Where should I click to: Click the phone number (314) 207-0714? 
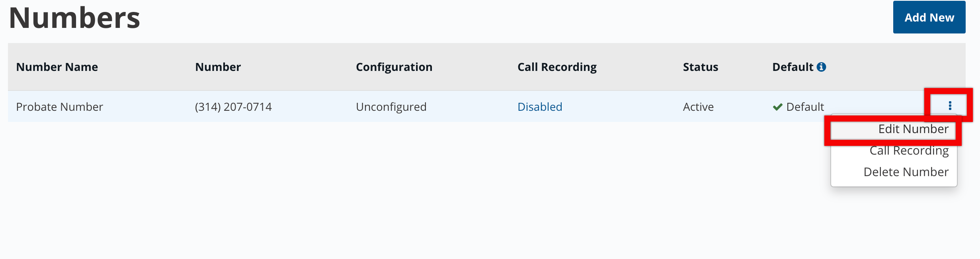click(x=233, y=107)
